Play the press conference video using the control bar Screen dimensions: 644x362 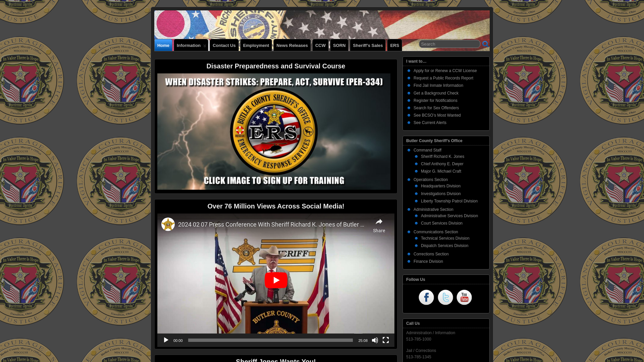(166, 340)
